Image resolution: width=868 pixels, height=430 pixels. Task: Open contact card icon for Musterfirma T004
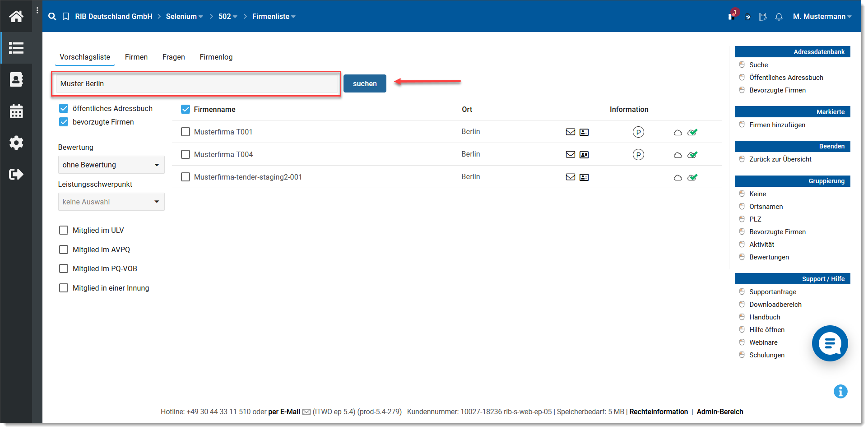click(584, 155)
